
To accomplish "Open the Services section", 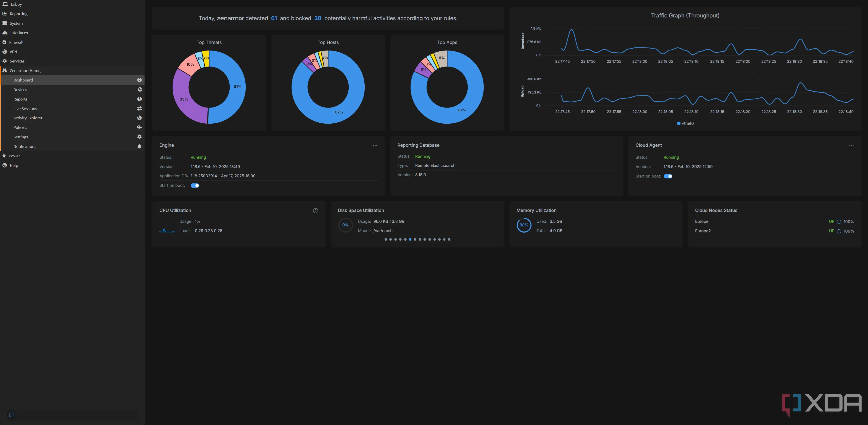I will [72, 61].
